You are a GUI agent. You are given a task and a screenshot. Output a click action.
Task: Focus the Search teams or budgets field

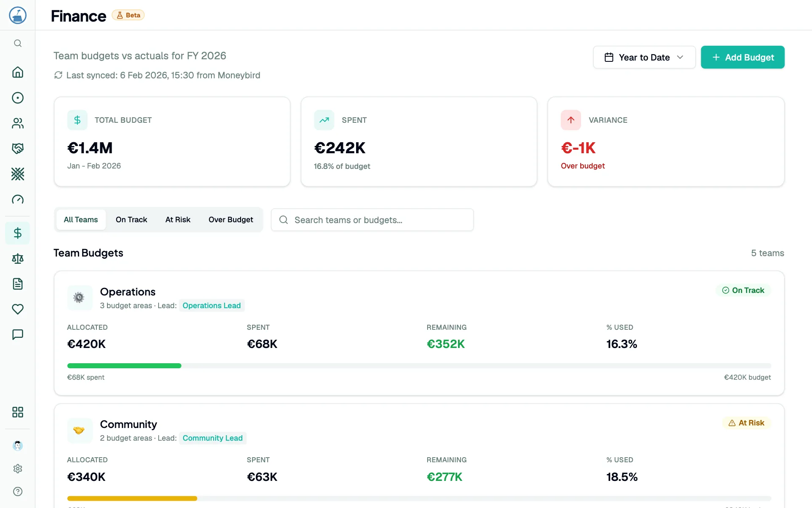(x=372, y=220)
